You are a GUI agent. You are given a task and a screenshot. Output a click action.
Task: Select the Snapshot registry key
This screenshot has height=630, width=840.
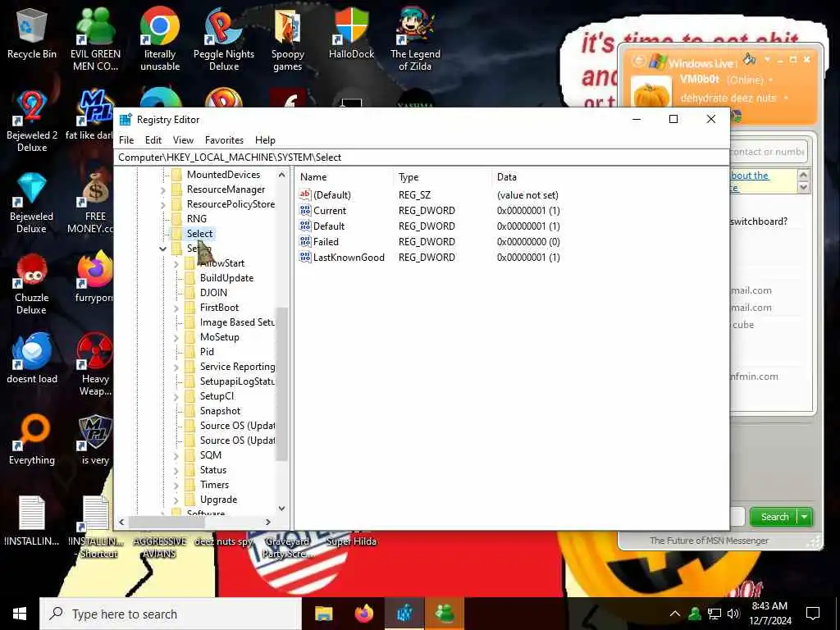coord(220,411)
